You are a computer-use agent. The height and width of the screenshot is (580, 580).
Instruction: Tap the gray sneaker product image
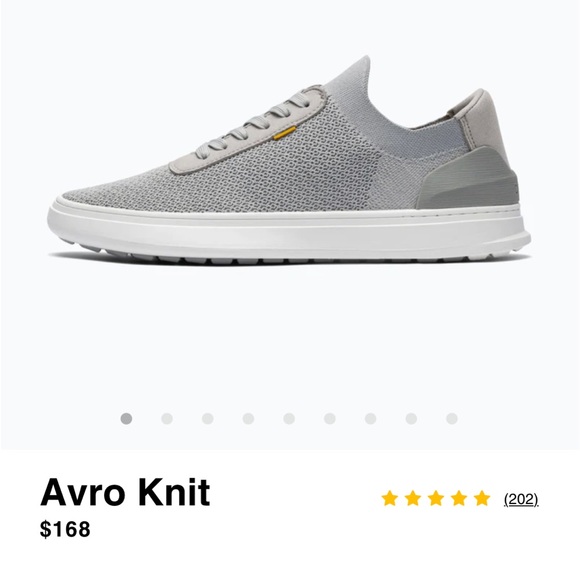pyautogui.click(x=289, y=159)
